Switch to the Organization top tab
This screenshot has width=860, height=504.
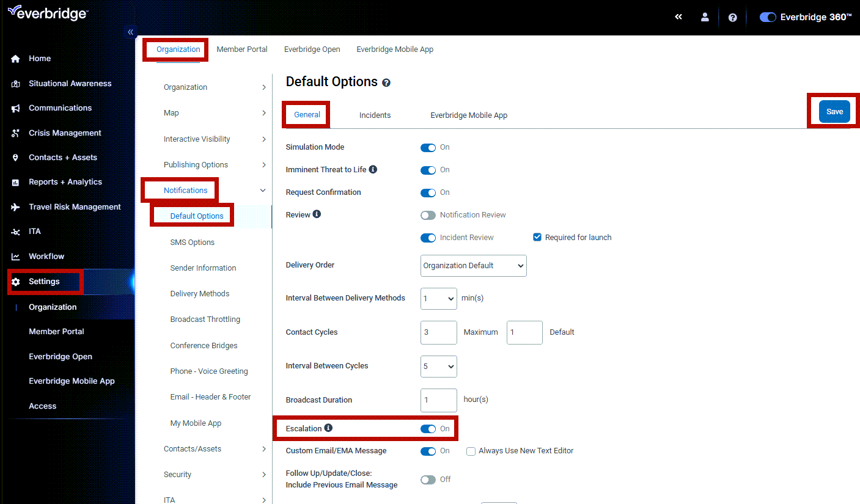(x=178, y=49)
